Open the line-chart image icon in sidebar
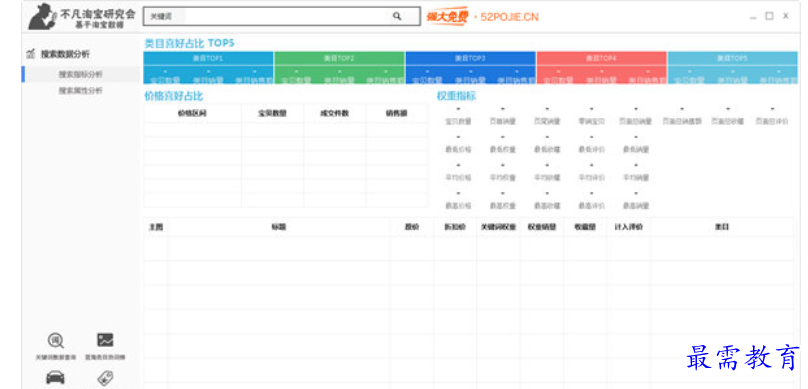 pyautogui.click(x=105, y=340)
